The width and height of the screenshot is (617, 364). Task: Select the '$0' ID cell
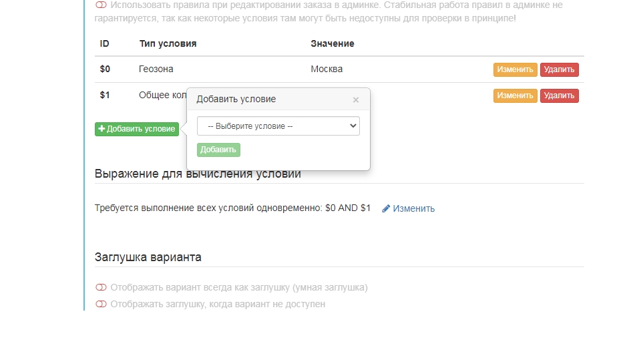coord(105,69)
